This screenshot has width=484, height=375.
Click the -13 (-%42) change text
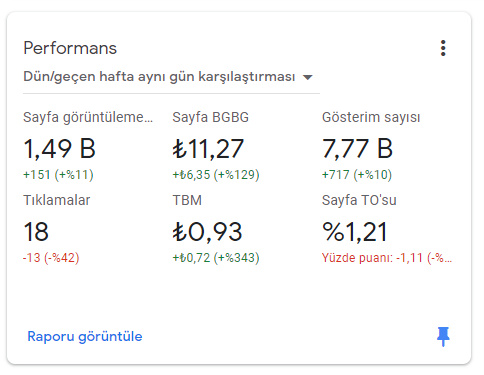pyautogui.click(x=51, y=258)
